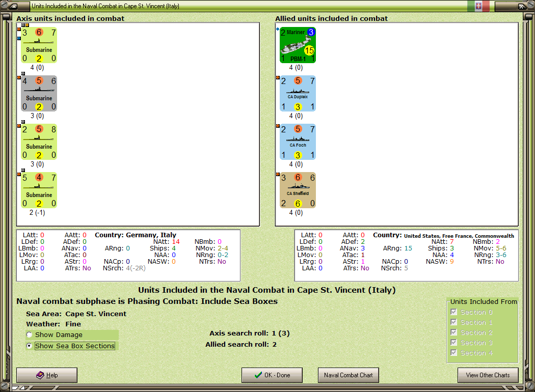Click Allied 'NRng: 3-6' value
This screenshot has height=392, width=535.
coord(501,255)
